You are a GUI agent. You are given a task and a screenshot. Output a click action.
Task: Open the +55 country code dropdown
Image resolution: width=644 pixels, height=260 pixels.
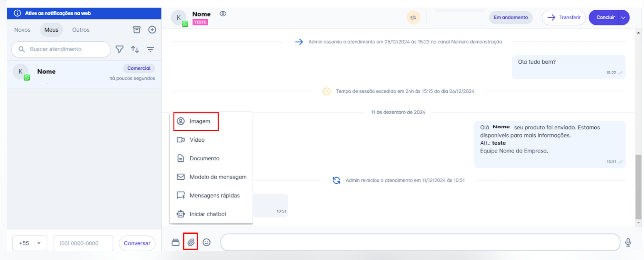(x=30, y=243)
